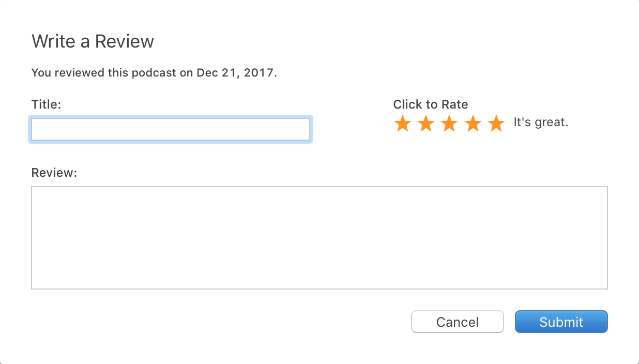639x364 pixels.
Task: Focus the Title text field
Action: tap(171, 129)
